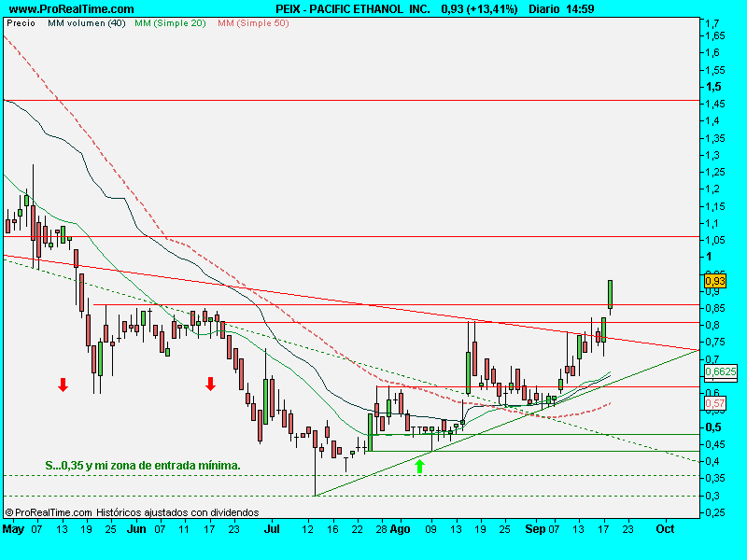The image size is (747, 560).
Task: Click the 12 date label after Jul
Action: pyautogui.click(x=308, y=529)
